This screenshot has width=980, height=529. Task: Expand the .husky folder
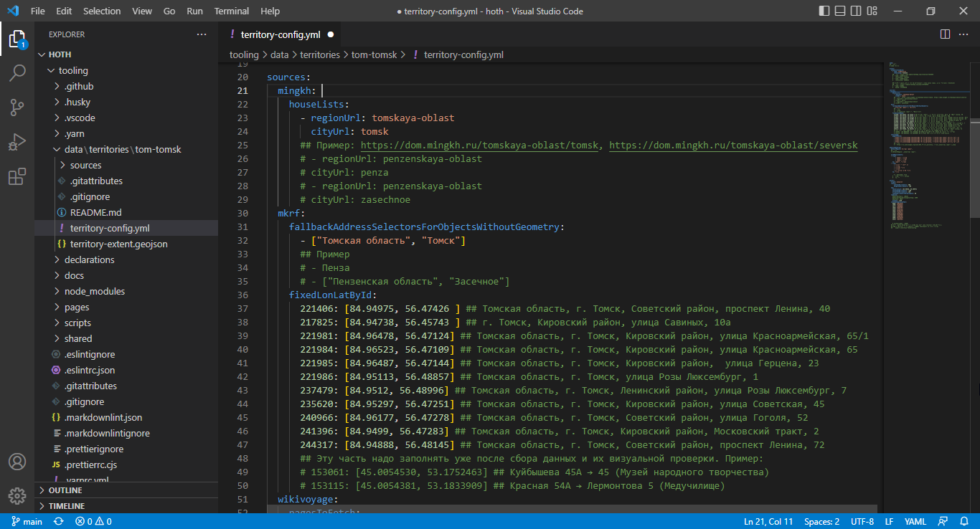click(x=126, y=102)
